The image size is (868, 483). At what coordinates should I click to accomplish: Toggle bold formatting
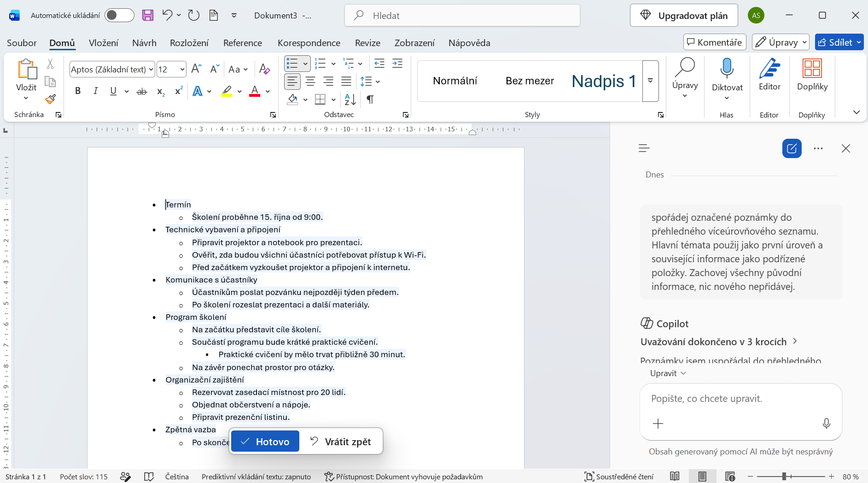78,91
